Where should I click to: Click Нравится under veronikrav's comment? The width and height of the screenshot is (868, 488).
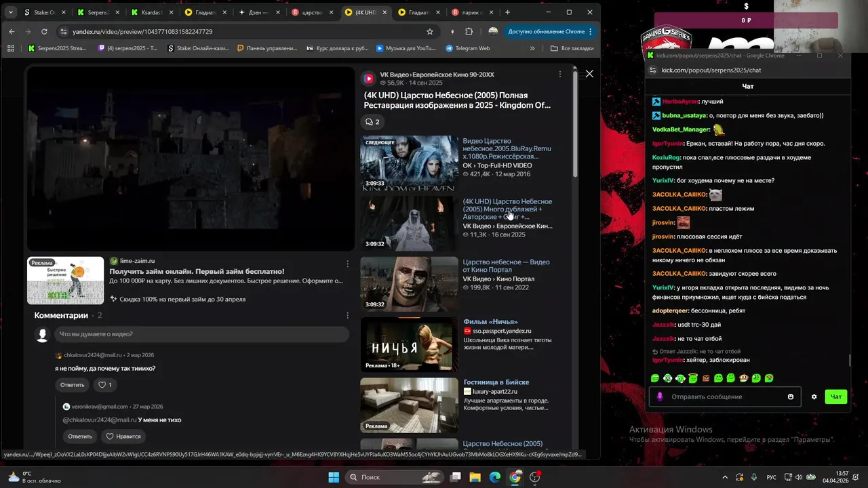click(x=123, y=436)
